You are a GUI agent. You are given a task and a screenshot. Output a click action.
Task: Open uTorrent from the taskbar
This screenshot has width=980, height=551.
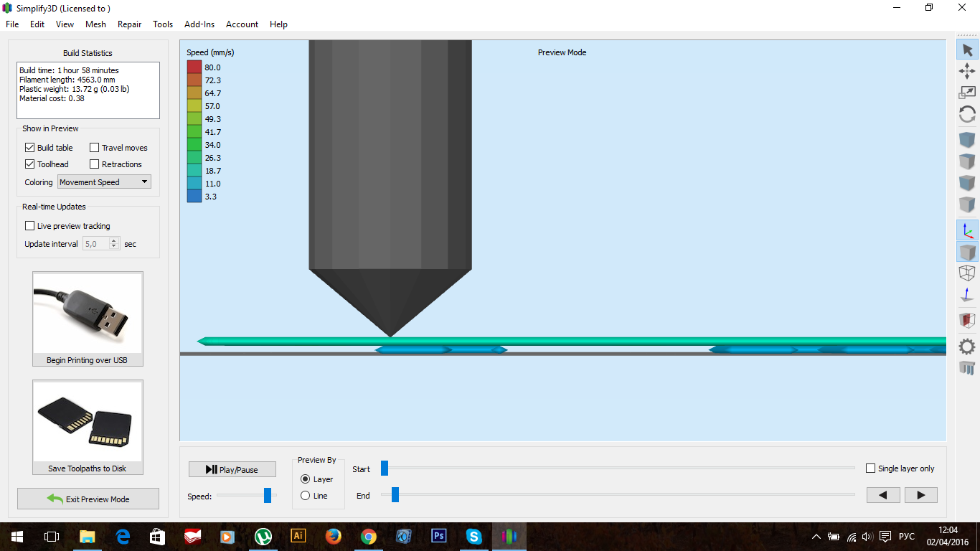coord(263,536)
